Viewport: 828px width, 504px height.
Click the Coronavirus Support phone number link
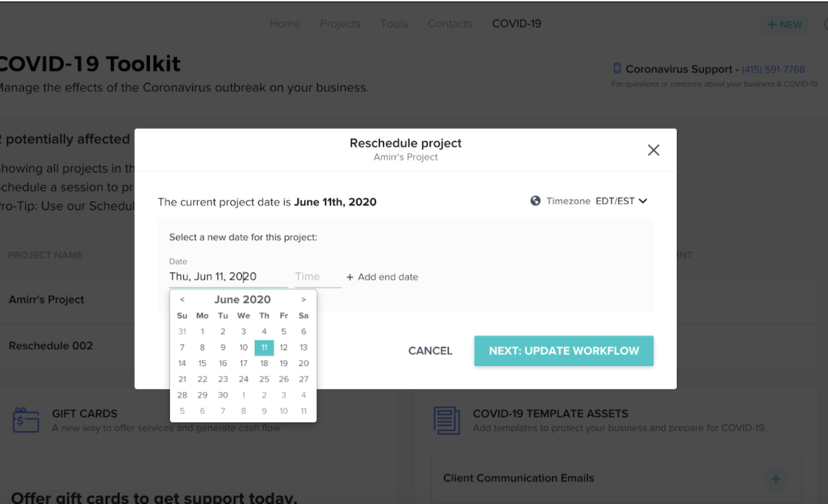point(774,69)
